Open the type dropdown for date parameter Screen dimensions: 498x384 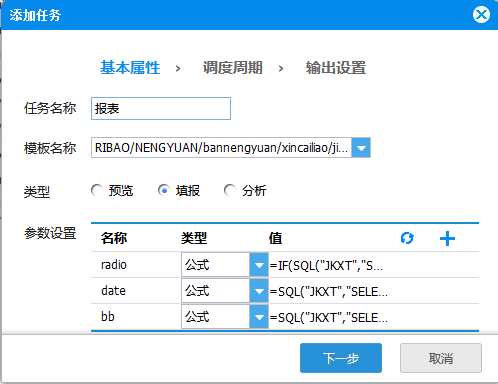(259, 291)
